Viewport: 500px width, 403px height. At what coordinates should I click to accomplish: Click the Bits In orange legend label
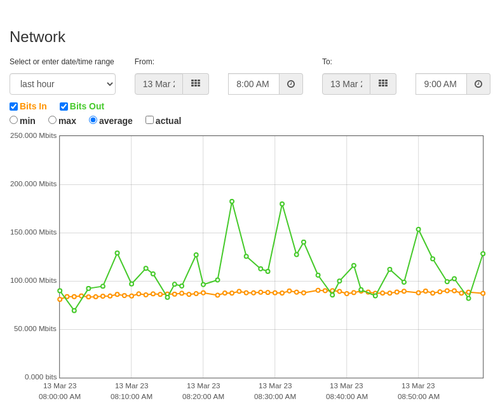tap(33, 106)
